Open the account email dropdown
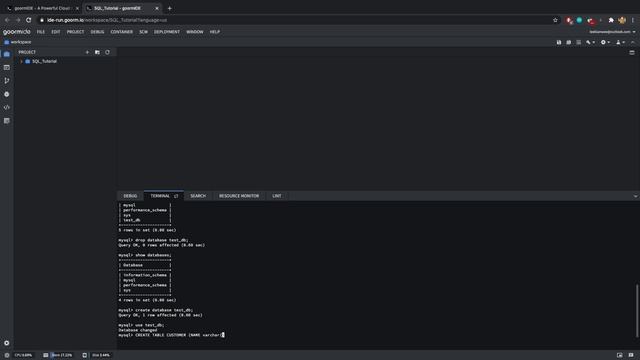The height and width of the screenshot is (360, 640). coord(612,32)
